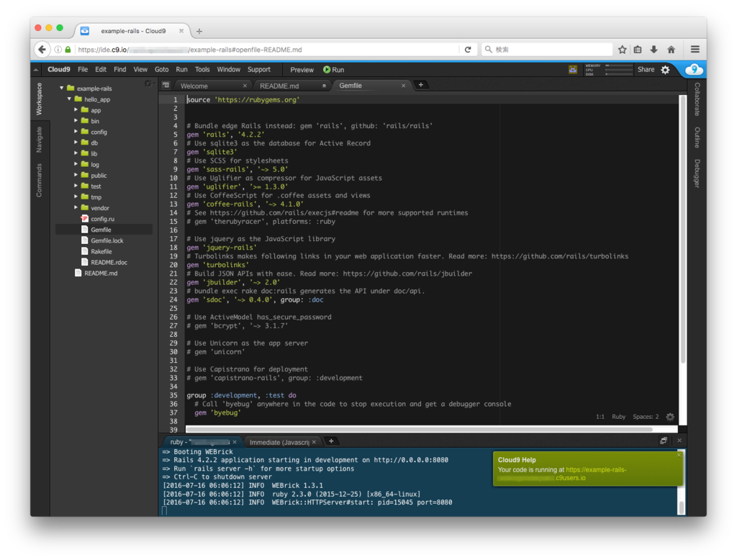Toggle the Debugger panel
737x560 pixels.
(697, 173)
